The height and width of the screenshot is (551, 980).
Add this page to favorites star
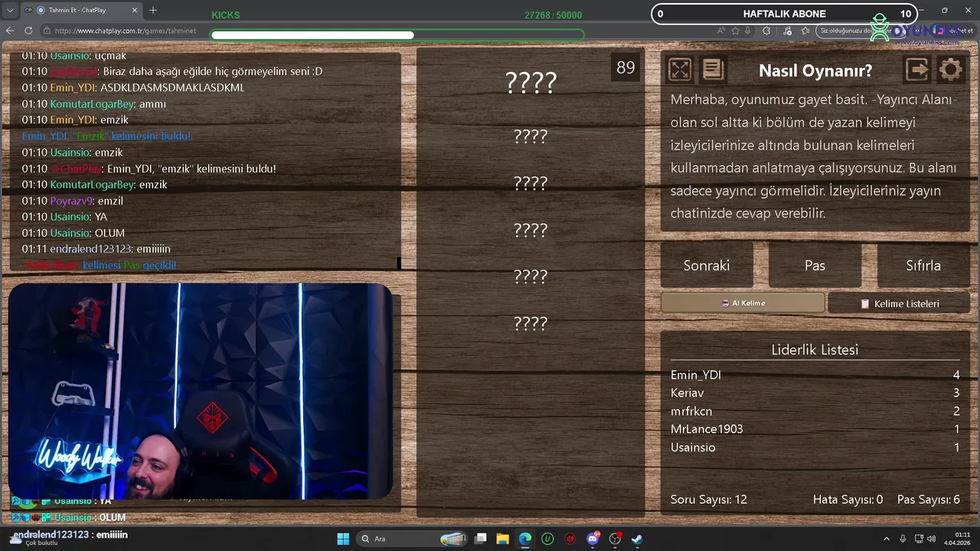click(x=736, y=31)
